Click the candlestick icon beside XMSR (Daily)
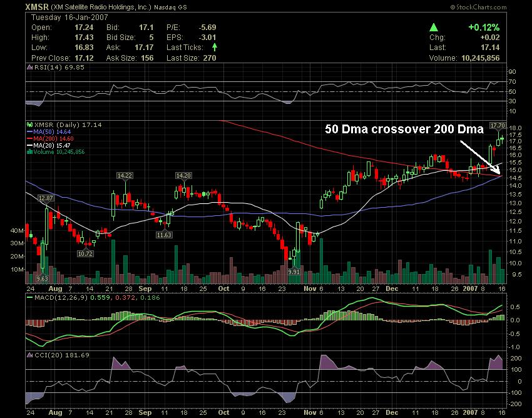This screenshot has width=532, height=418. tap(30, 125)
